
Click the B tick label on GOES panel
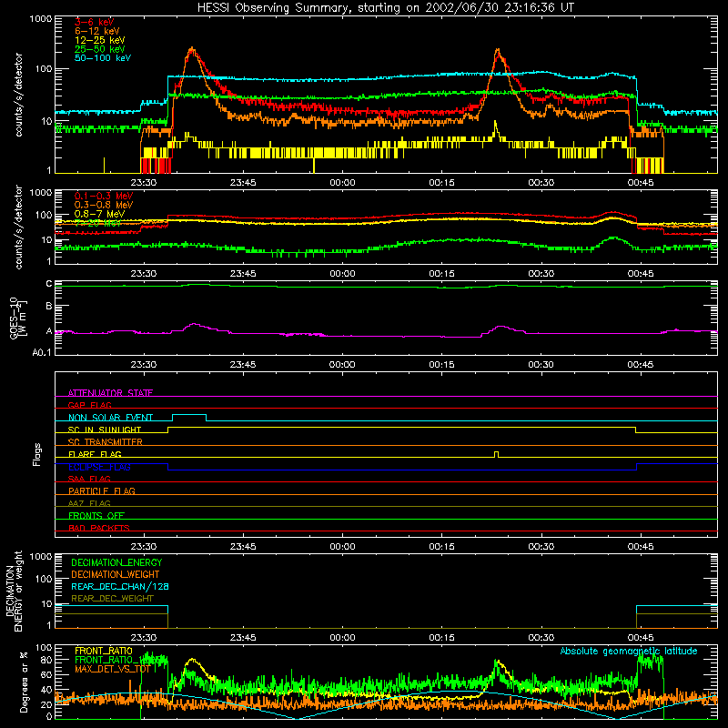49,307
